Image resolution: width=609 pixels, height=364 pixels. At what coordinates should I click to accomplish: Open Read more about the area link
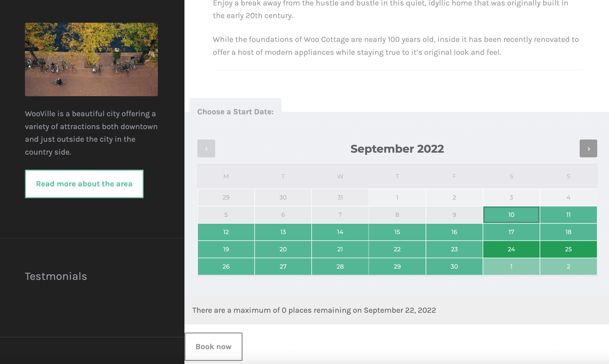click(x=84, y=184)
